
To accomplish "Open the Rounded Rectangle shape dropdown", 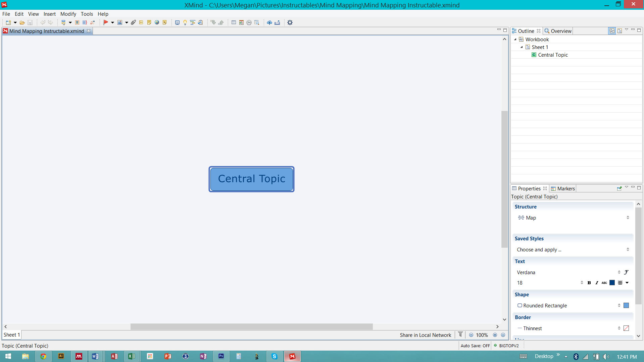I will [x=568, y=306].
